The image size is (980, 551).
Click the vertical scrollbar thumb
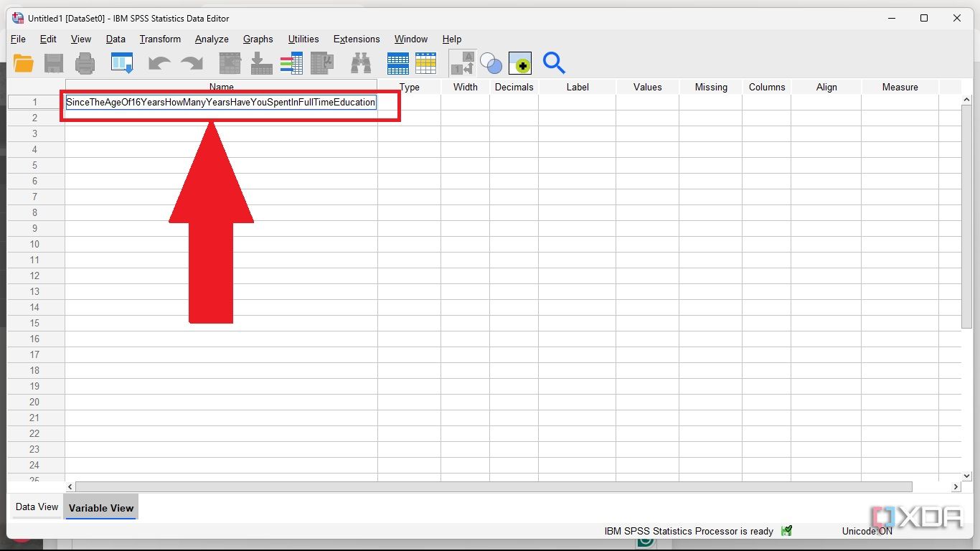point(966,217)
